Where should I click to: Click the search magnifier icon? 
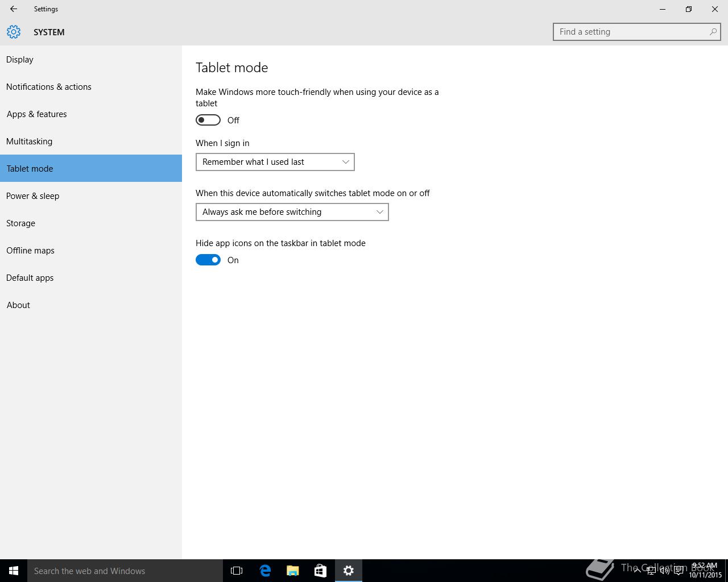tap(713, 32)
